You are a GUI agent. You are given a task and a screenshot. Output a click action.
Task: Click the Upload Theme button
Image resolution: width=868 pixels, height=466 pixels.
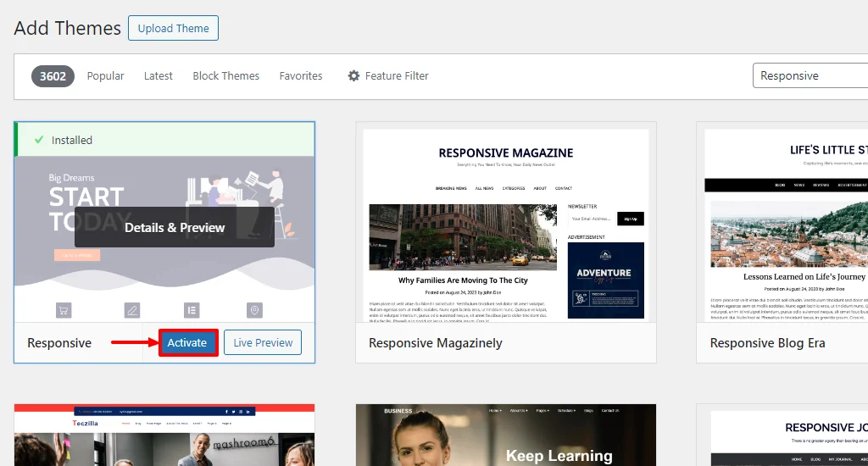173,28
